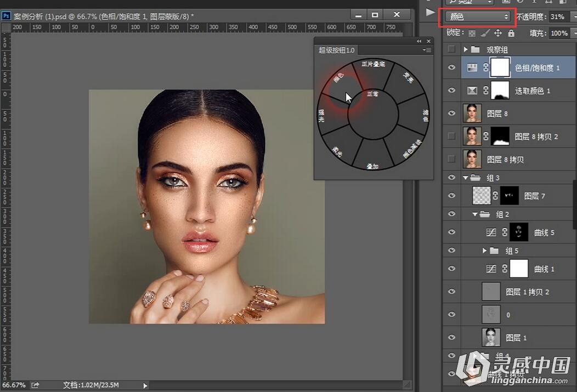Screen dimensions: 577x392
Task: Click the folder icon of 组 2
Action: [x=485, y=214]
